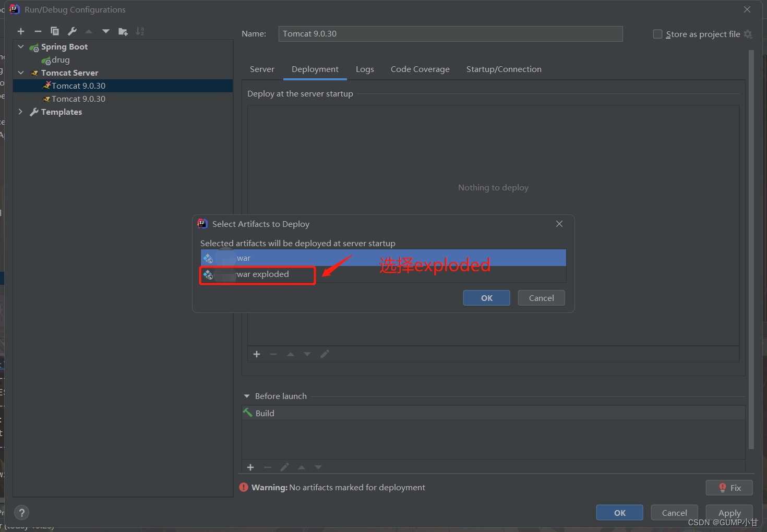Click OK at the bottom of configurations window

coord(619,513)
